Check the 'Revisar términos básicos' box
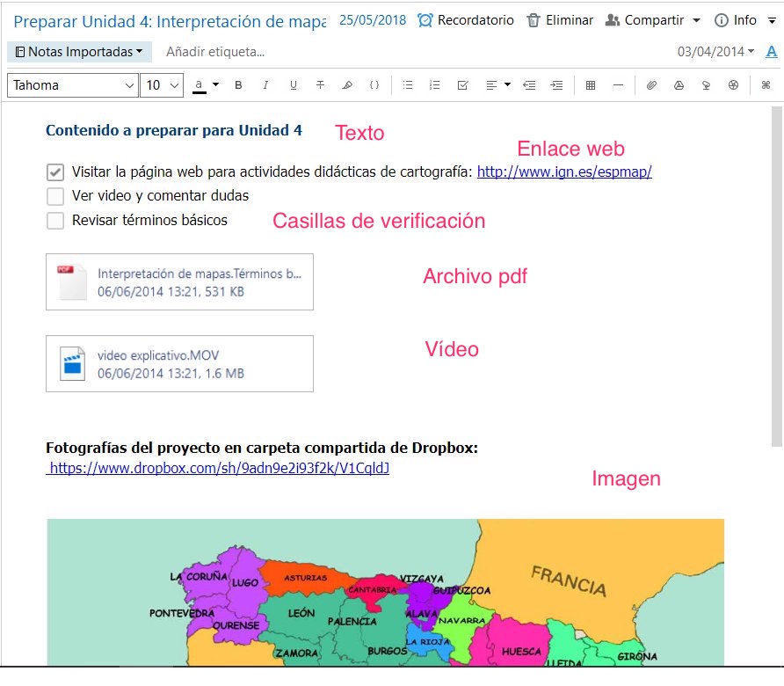Image resolution: width=784 pixels, height=686 pixels. (55, 221)
